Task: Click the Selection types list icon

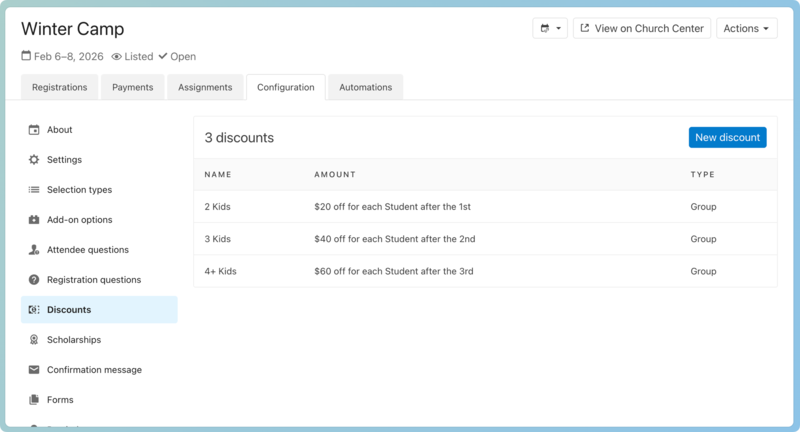Action: 34,190
